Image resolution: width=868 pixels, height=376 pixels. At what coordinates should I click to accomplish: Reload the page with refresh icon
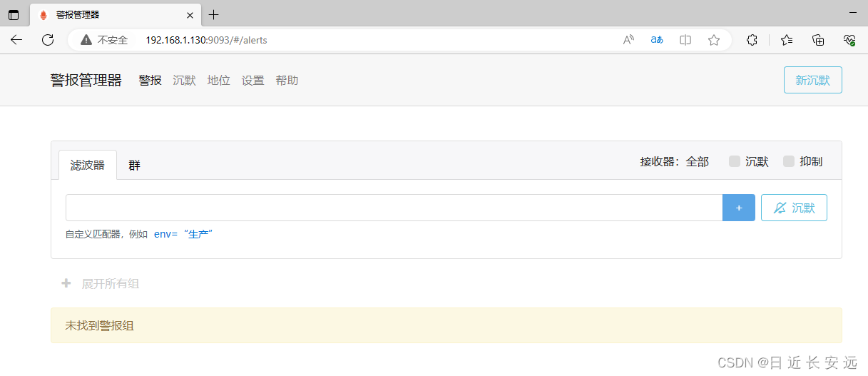pos(48,40)
